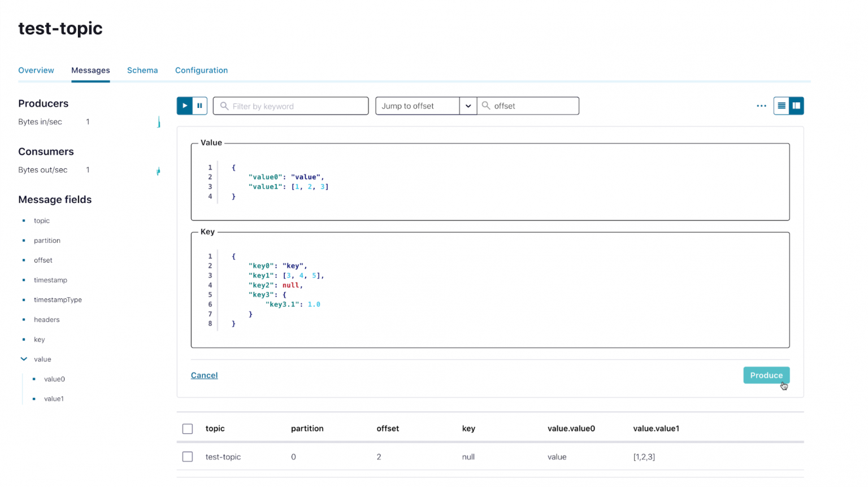The image size is (868, 487).
Task: Switch to the Schema tab
Action: pyautogui.click(x=142, y=70)
